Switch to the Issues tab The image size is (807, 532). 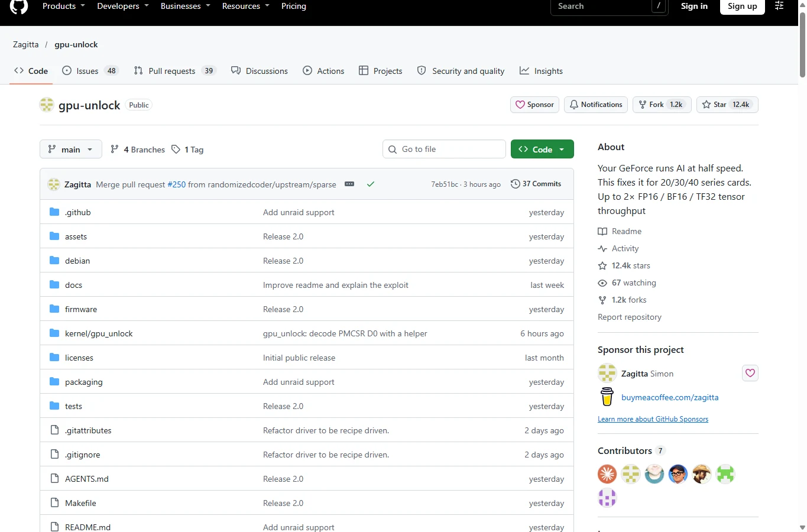90,71
